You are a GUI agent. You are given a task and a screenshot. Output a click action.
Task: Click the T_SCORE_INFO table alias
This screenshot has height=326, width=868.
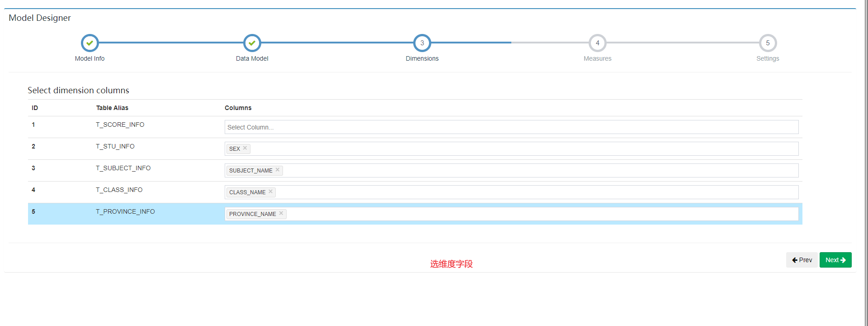pyautogui.click(x=120, y=125)
